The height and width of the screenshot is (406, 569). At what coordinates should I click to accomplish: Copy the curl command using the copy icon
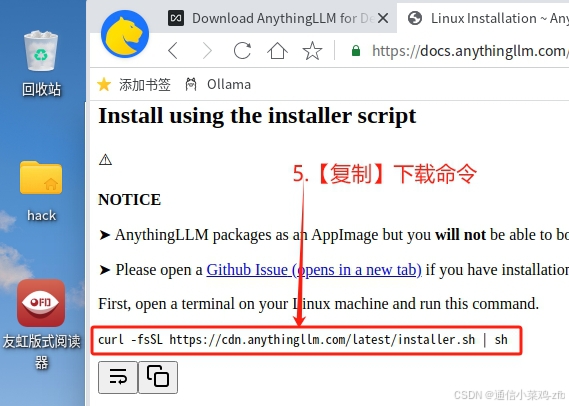click(158, 377)
